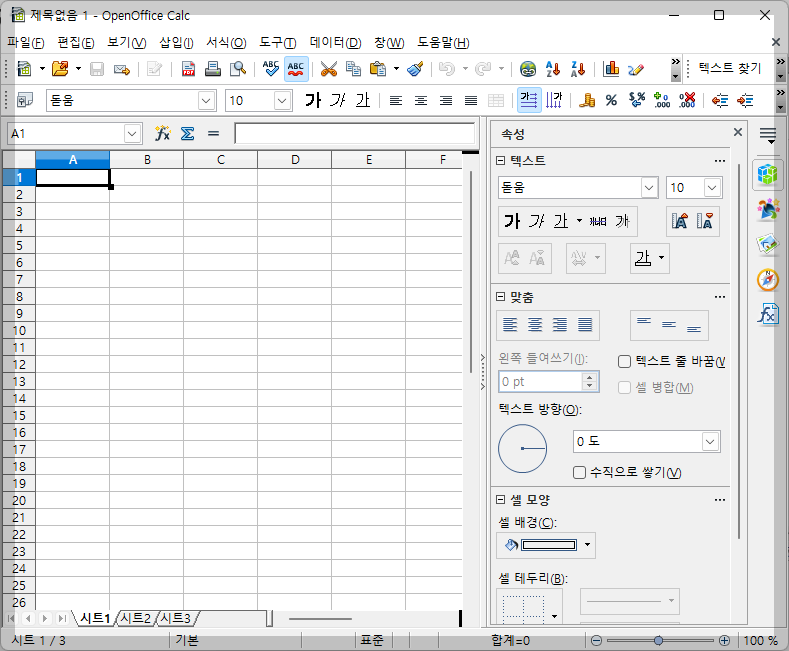Viewport: 789px width, 651px height.
Task: Click the Copy icon
Action: click(353, 68)
